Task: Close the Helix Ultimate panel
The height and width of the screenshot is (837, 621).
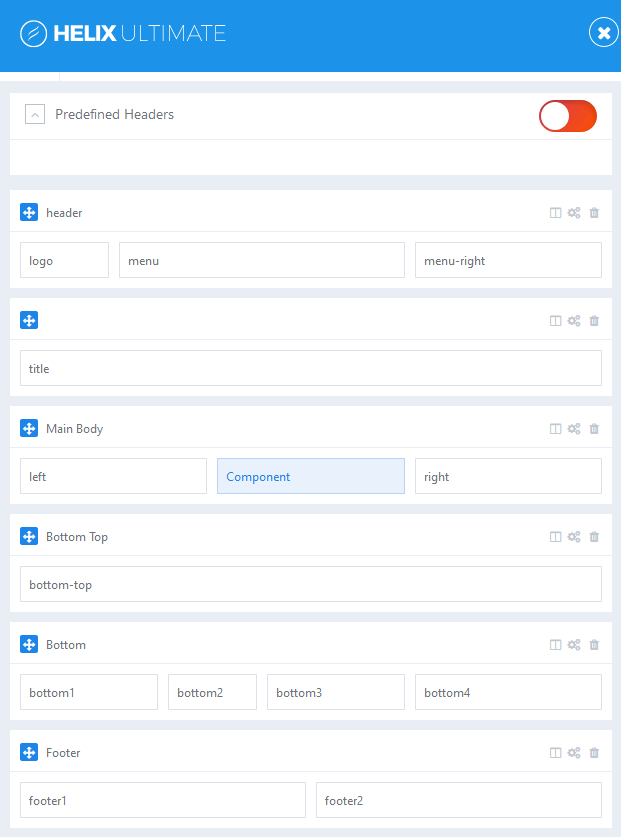Action: (603, 33)
